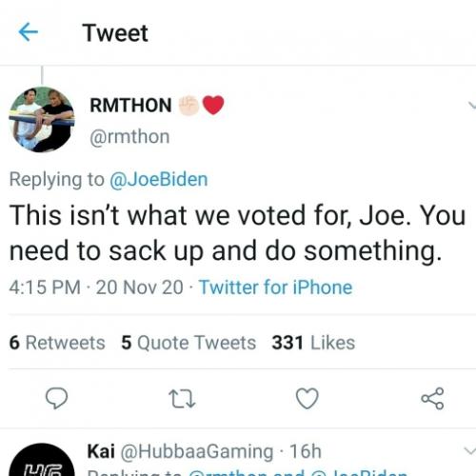Open the RMTHON display name
This screenshot has height=476, width=476.
pyautogui.click(x=130, y=105)
